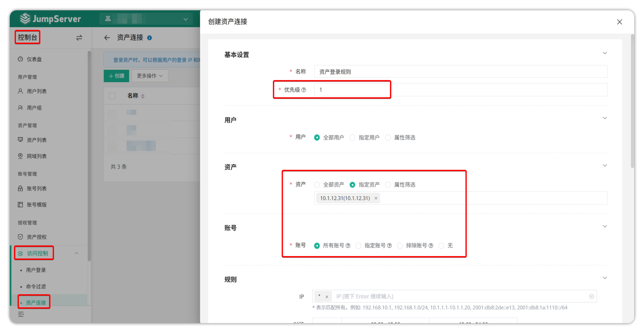Clear the IP field with circle-x icon
Viewport: 644px width, 330px height.
click(x=591, y=296)
